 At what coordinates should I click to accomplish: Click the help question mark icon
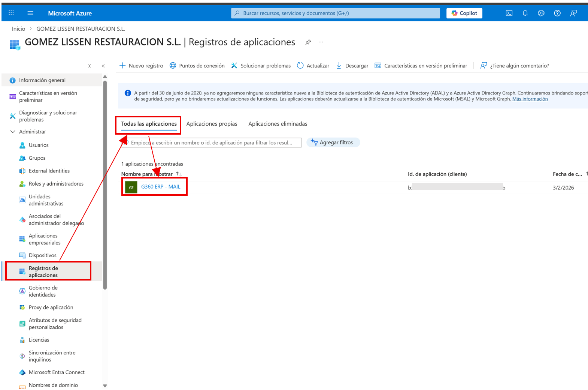(557, 13)
